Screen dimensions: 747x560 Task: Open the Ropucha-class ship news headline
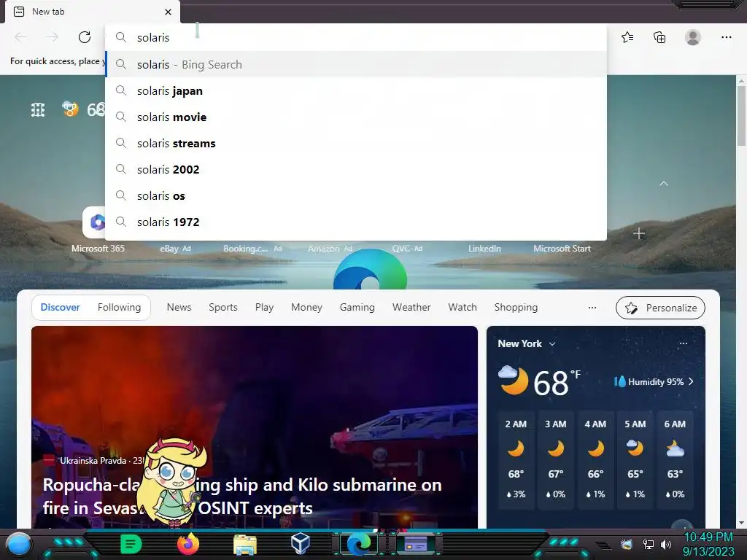[242, 496]
